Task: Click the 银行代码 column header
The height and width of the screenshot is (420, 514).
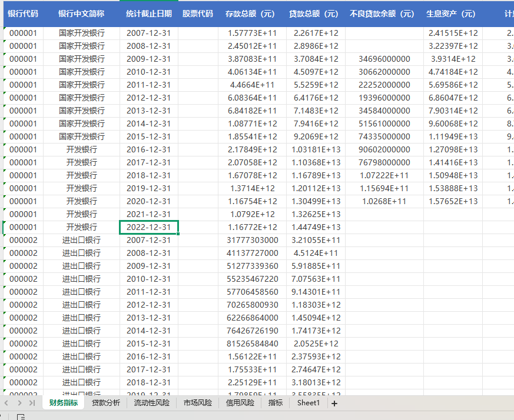Action: [x=24, y=14]
